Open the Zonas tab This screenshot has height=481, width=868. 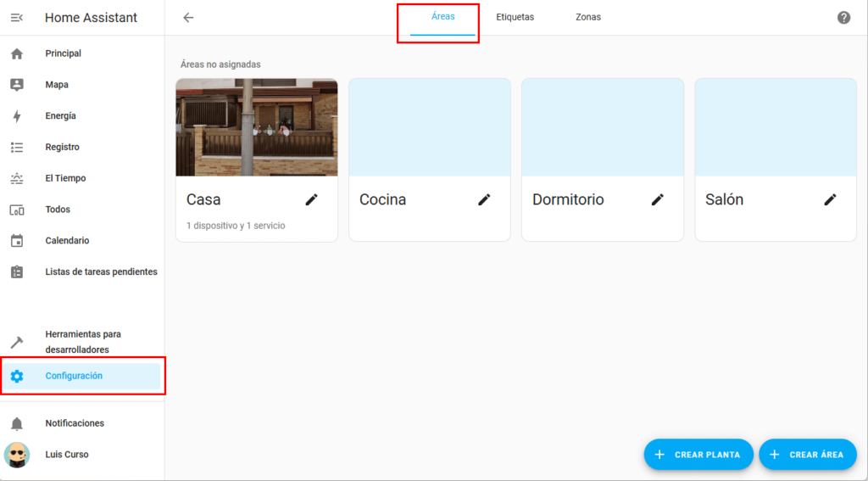pyautogui.click(x=587, y=18)
